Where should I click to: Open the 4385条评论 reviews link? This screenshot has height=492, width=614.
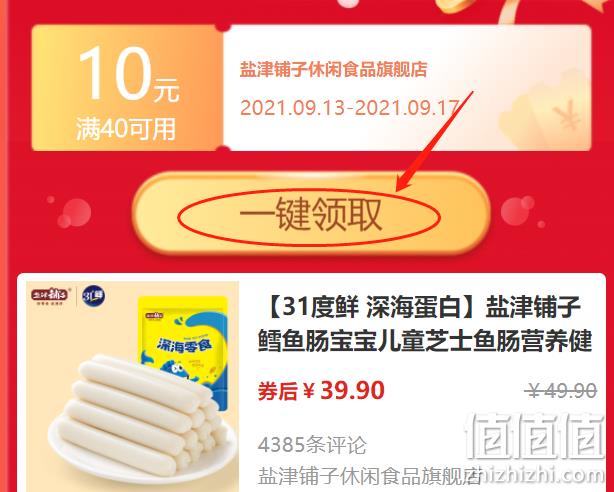tap(312, 445)
